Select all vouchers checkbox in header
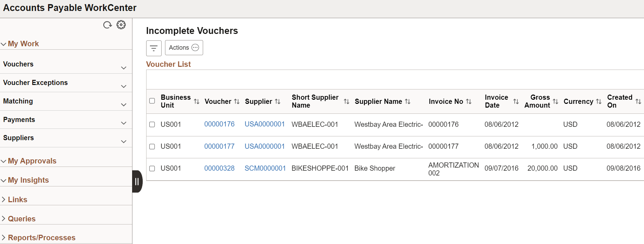Viewport: 644px width, 244px height. tap(152, 101)
